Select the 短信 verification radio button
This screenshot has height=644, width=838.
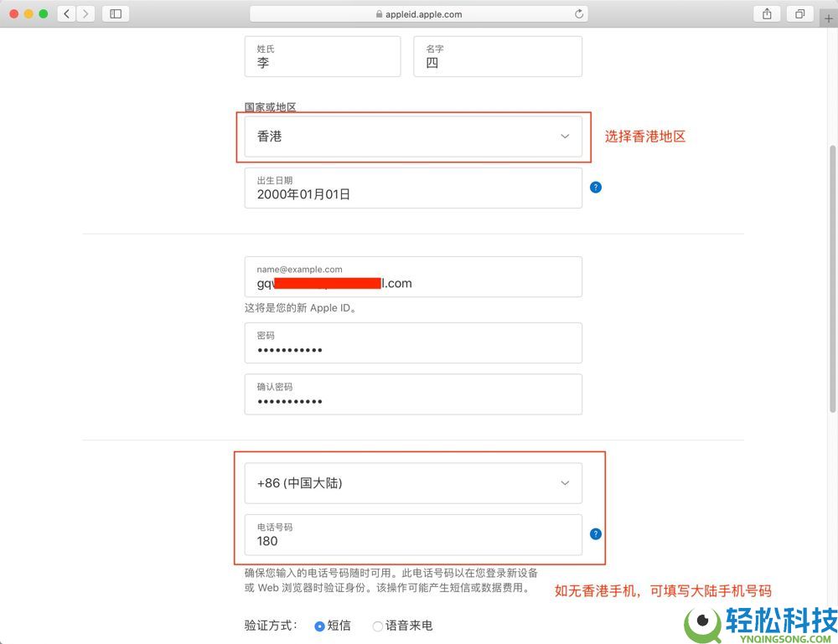pyautogui.click(x=319, y=626)
